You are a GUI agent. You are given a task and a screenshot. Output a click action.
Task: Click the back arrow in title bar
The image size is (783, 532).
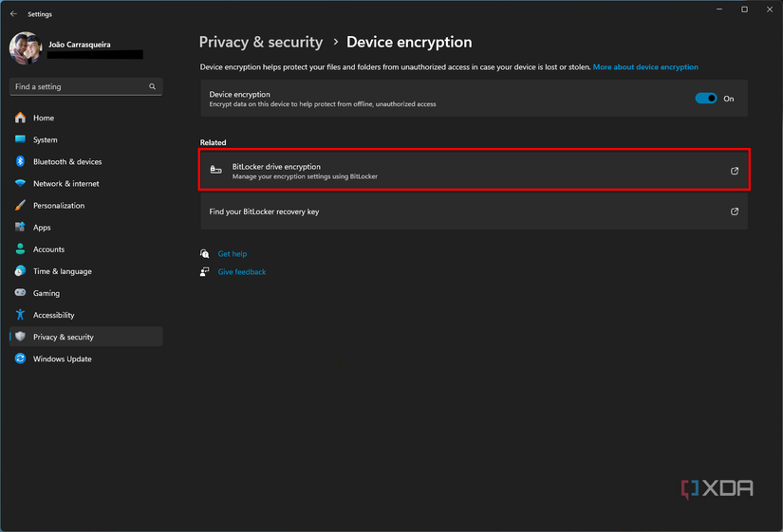click(13, 14)
